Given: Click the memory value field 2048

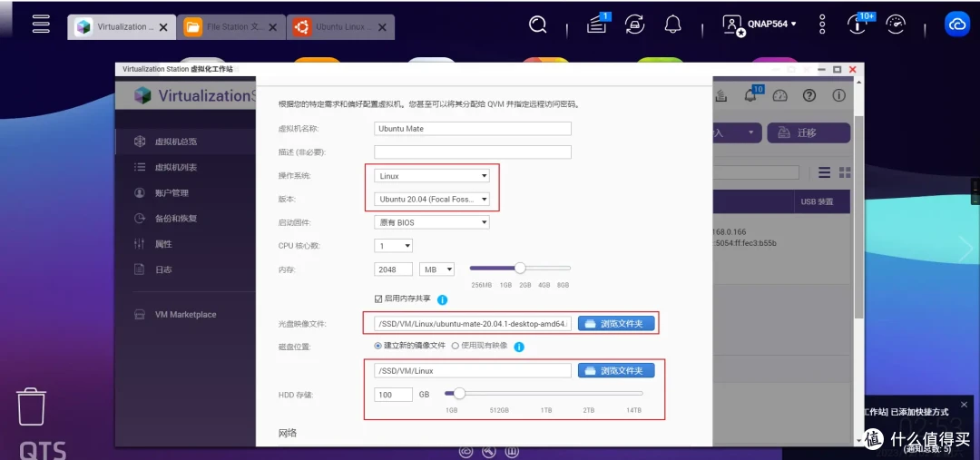Looking at the screenshot, I should click(x=393, y=269).
